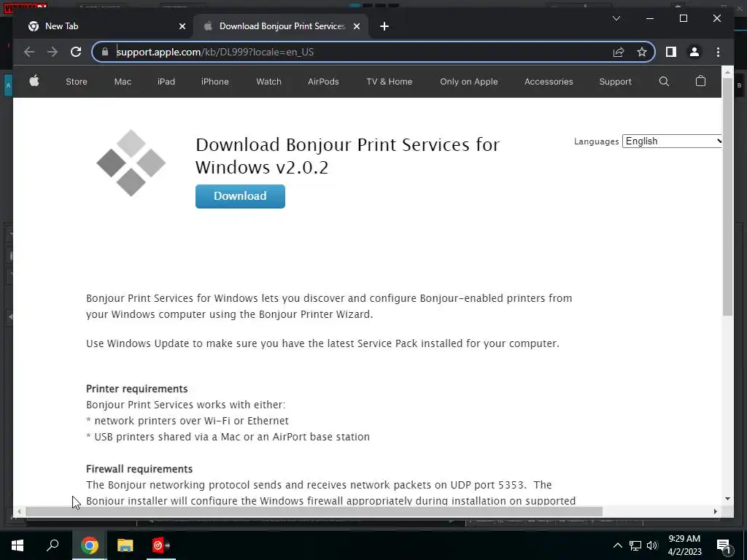Open the network tray icon
747x560 pixels.
[x=635, y=545]
